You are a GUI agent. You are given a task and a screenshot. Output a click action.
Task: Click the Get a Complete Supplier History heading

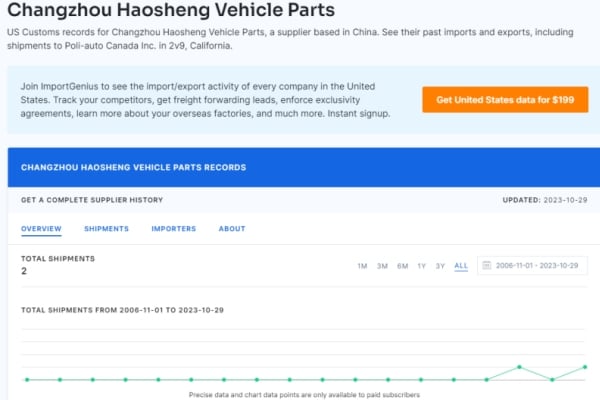(92, 200)
